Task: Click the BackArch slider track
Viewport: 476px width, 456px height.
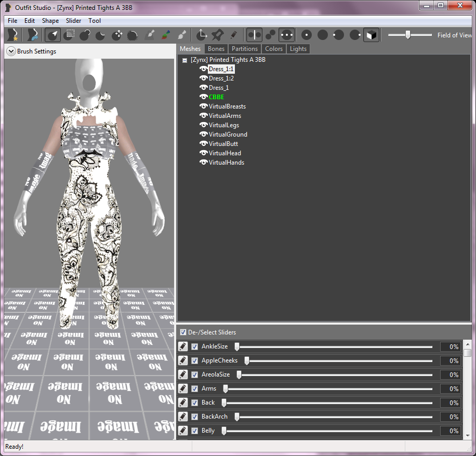Action: click(x=333, y=417)
